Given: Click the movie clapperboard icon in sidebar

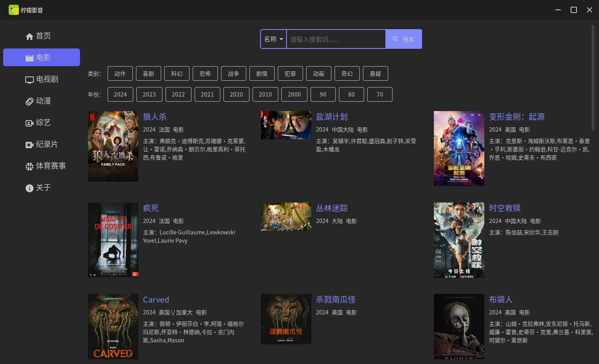Looking at the screenshot, I should tap(30, 58).
